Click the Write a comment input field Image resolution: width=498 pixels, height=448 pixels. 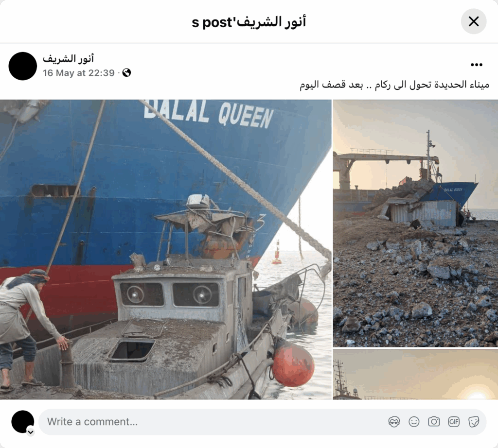262,422
